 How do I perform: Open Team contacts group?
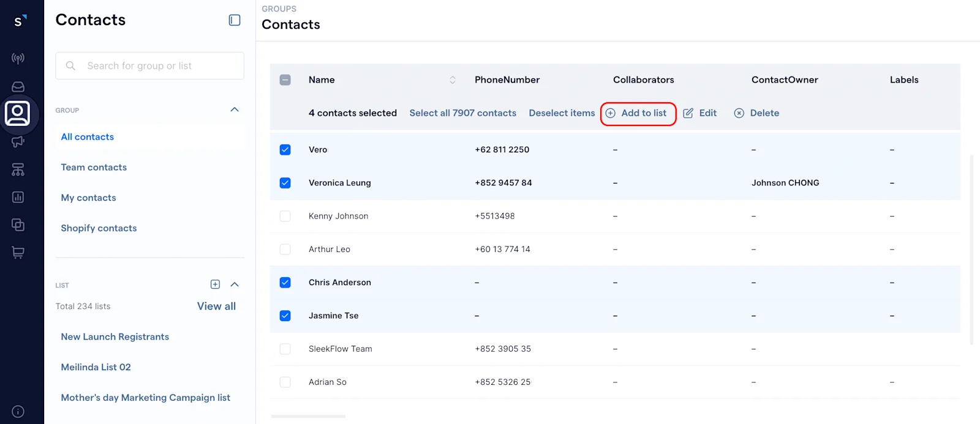94,167
